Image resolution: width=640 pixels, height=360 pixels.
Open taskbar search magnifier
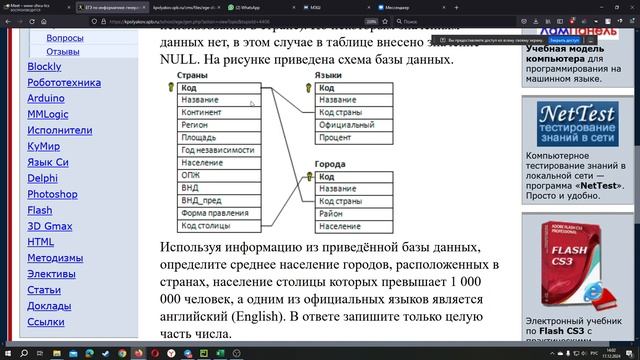click(24, 353)
